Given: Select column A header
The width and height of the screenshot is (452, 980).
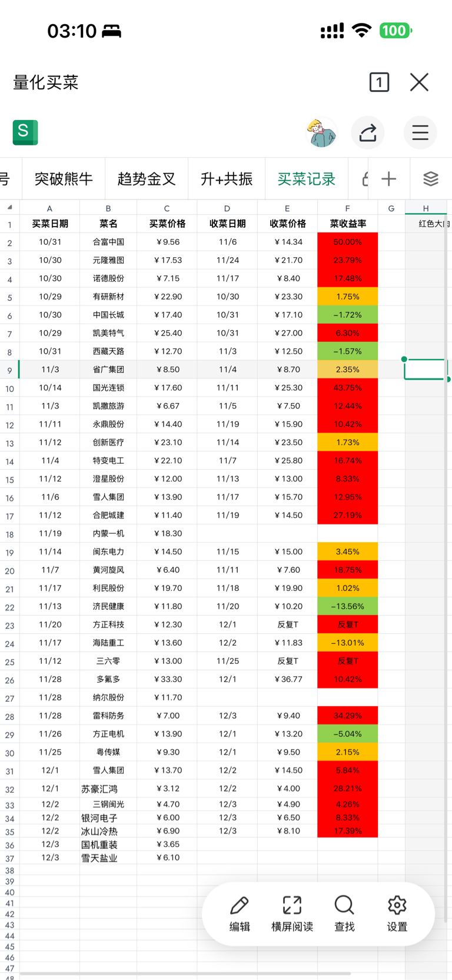Looking at the screenshot, I should [49, 208].
